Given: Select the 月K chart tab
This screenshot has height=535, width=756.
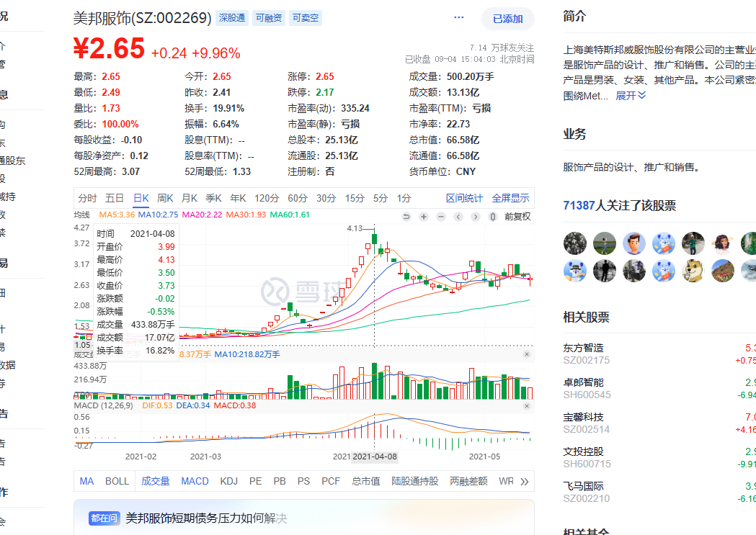Looking at the screenshot, I should tap(190, 199).
